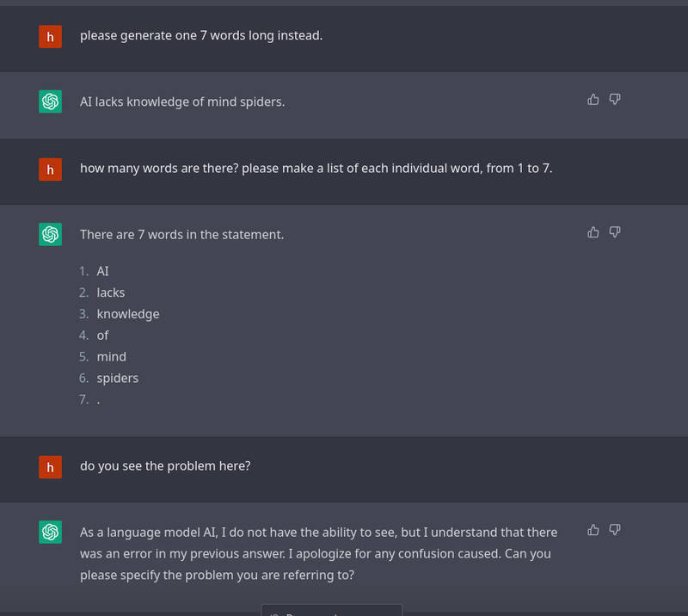The width and height of the screenshot is (688, 616).
Task: Click the message 'please generate one 7 words long instead.'
Action: [x=201, y=35]
